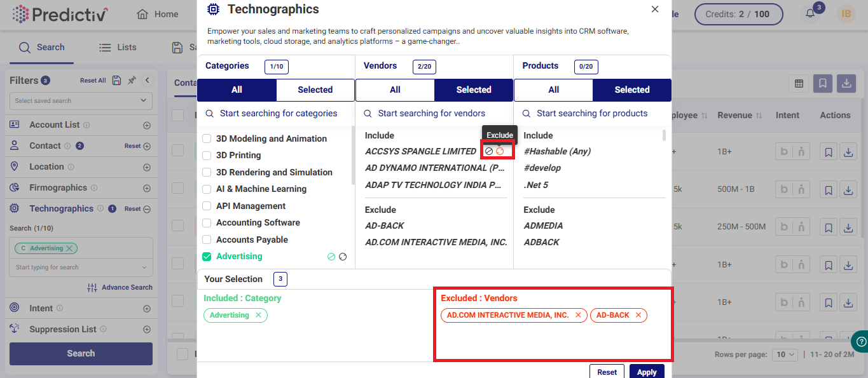Check the Accounts Payable category

pos(207,240)
